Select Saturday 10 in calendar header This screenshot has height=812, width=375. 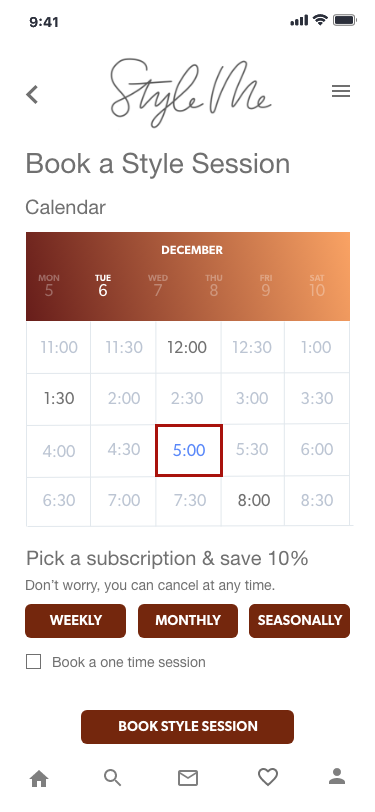pyautogui.click(x=316, y=286)
